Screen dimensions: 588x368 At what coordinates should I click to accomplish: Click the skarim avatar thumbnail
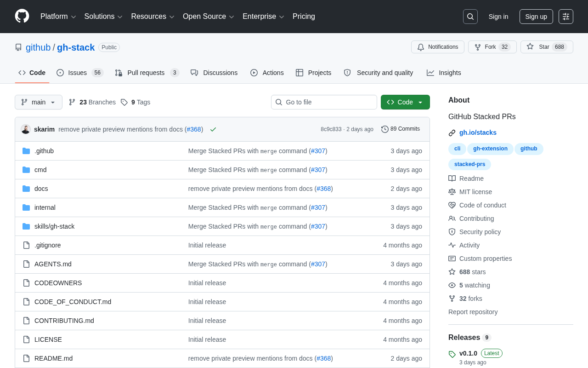coord(26,129)
